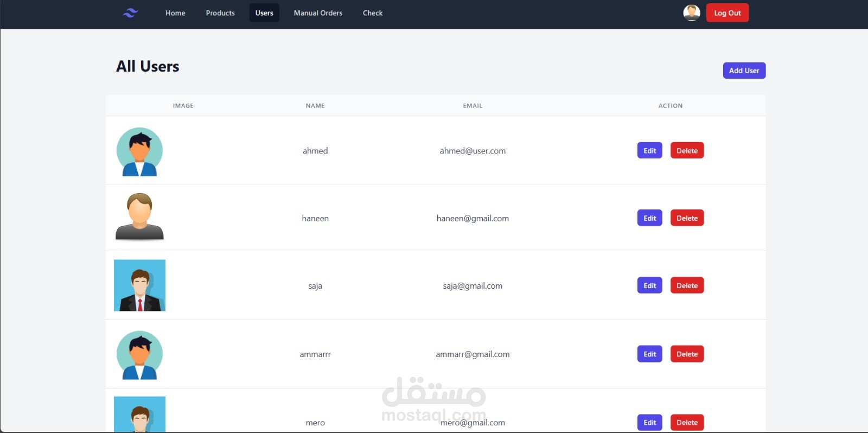This screenshot has width=868, height=433.
Task: Select the name cell 'ammarrr'
Action: 315,354
